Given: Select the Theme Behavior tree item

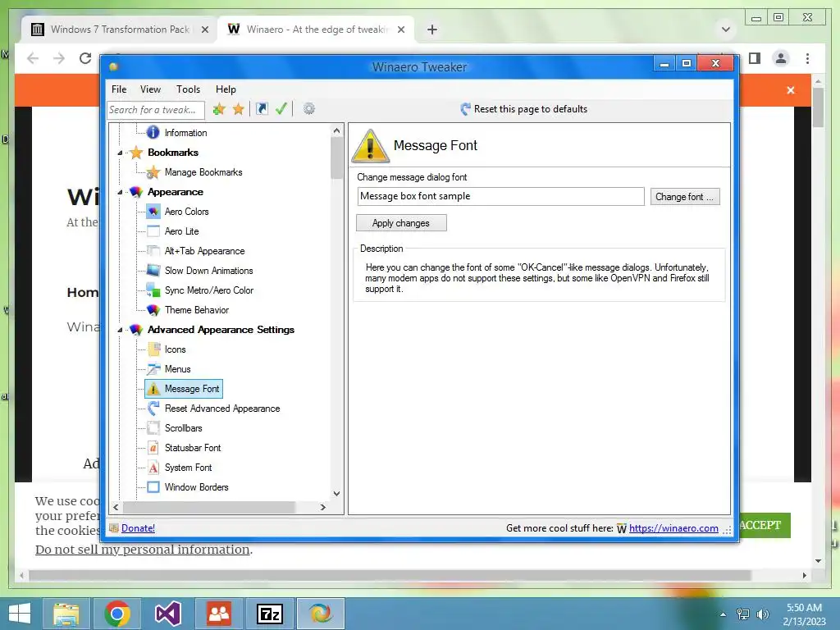Looking at the screenshot, I should click(197, 310).
